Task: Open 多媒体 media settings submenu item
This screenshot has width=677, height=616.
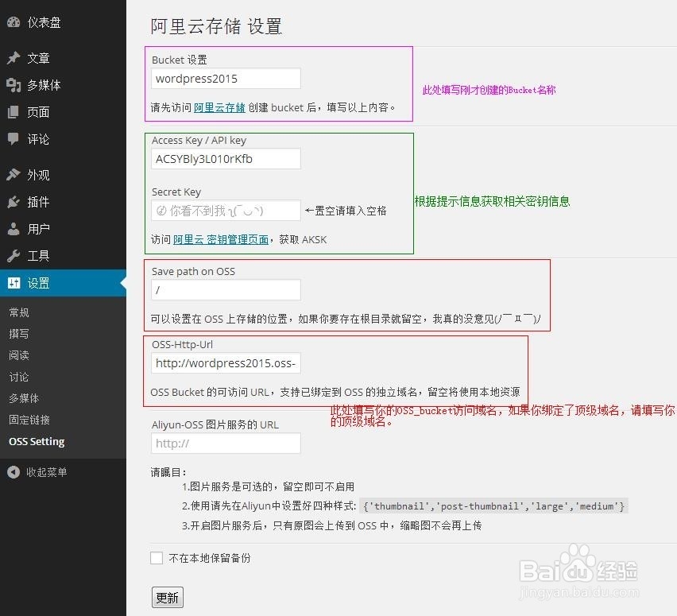Action: point(24,398)
